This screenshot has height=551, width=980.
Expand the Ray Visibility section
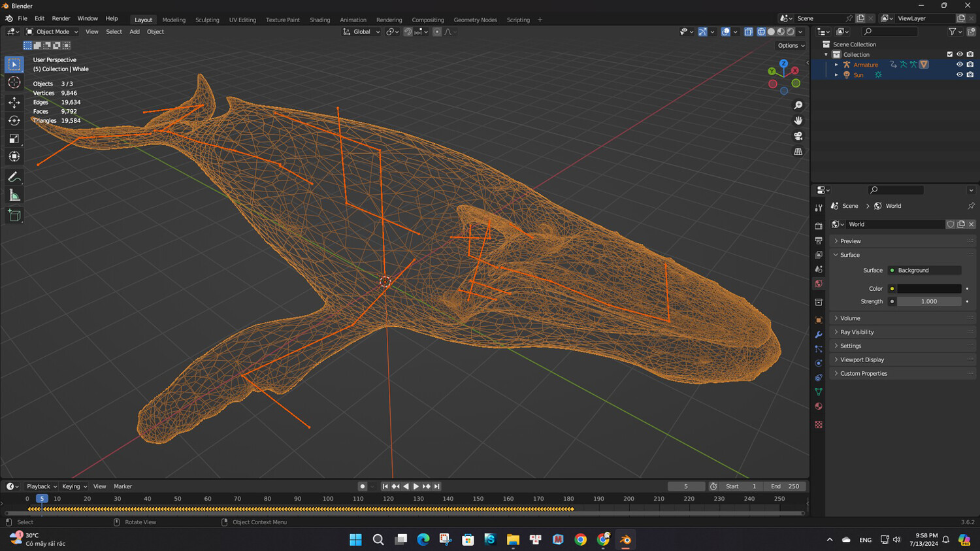point(857,332)
